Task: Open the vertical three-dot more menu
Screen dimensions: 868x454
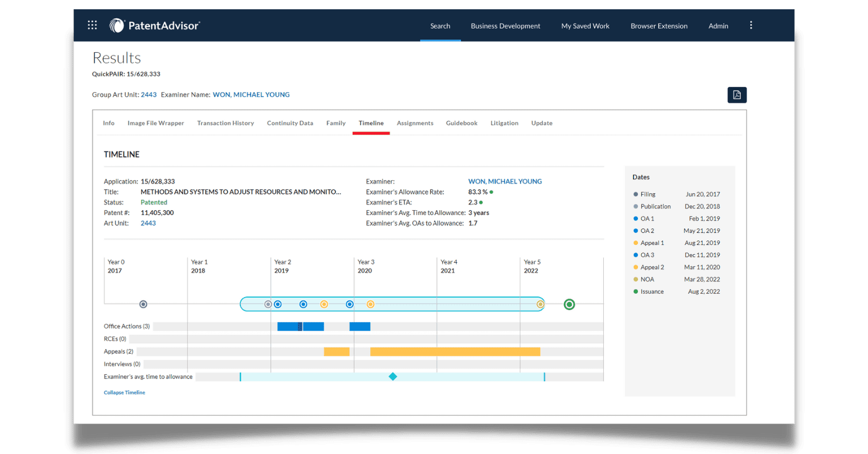Action: pyautogui.click(x=751, y=25)
